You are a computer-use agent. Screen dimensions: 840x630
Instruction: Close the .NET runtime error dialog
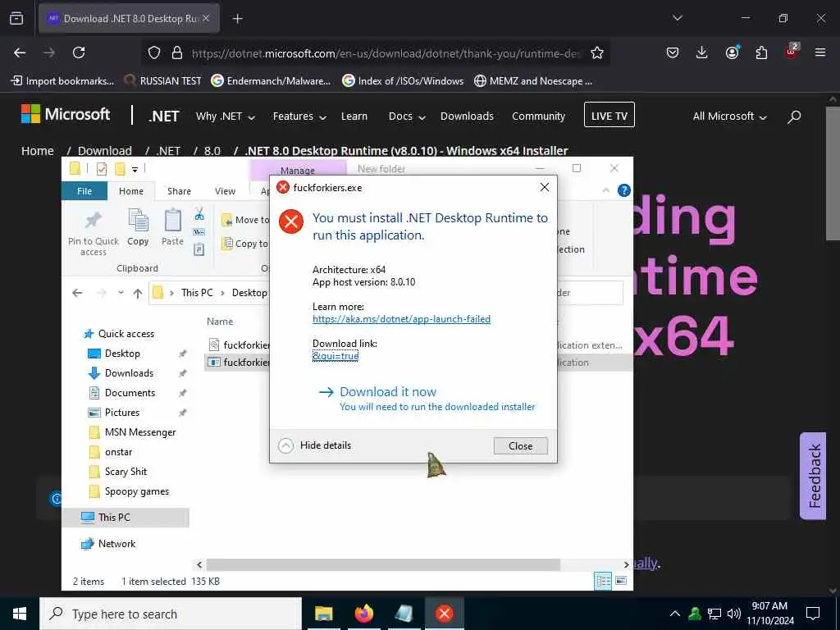coord(520,445)
